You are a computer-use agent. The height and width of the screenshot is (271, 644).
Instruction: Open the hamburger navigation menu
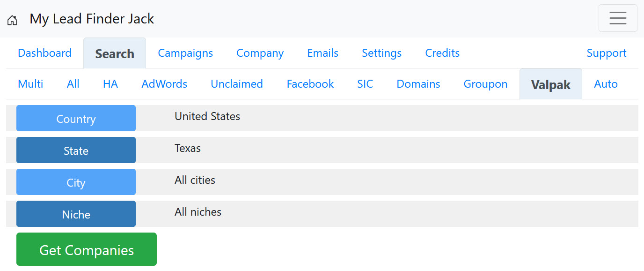(x=617, y=18)
